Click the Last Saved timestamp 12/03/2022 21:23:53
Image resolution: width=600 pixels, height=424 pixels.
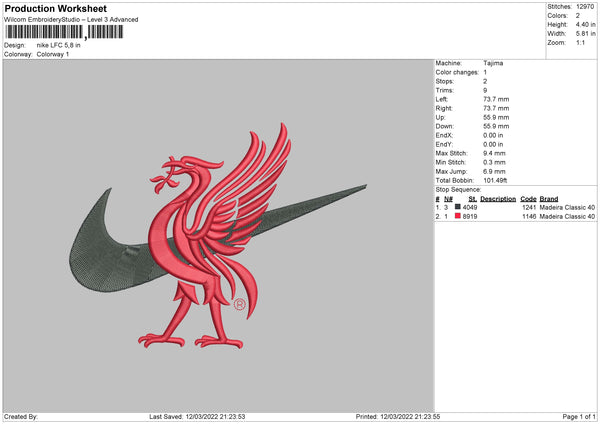215,417
